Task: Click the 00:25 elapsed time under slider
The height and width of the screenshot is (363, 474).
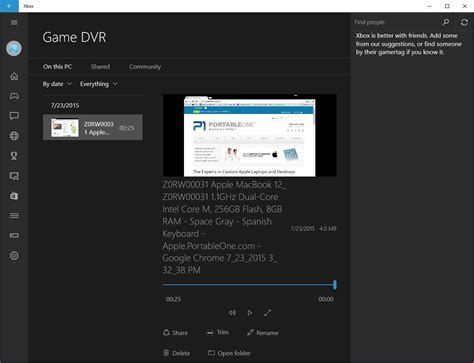Action: click(173, 299)
